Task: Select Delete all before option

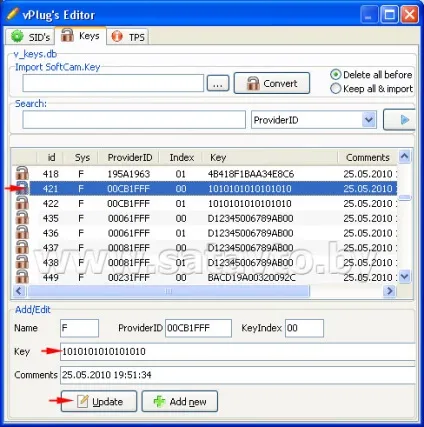Action: [x=335, y=74]
